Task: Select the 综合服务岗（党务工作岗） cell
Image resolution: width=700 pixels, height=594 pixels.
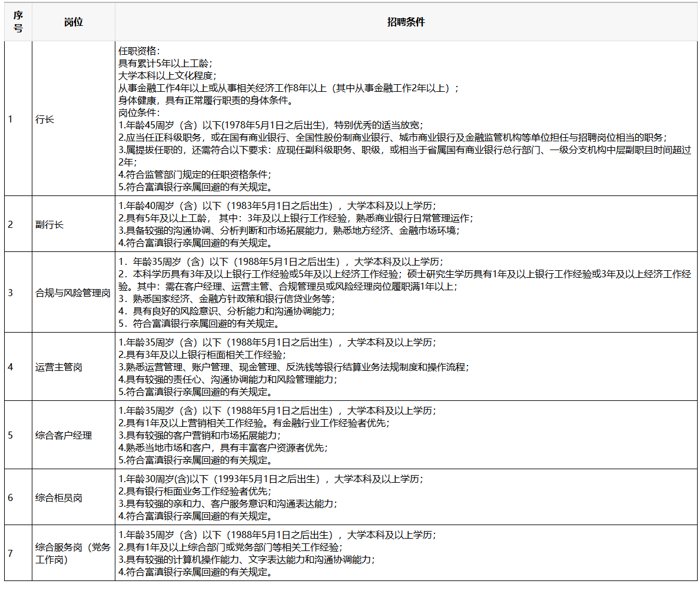Action: click(x=73, y=553)
